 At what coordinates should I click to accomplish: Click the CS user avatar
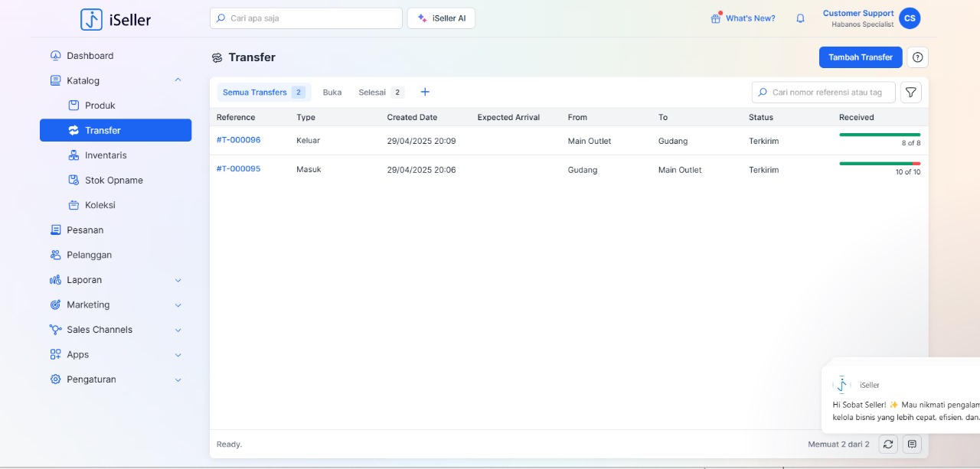pyautogui.click(x=910, y=18)
